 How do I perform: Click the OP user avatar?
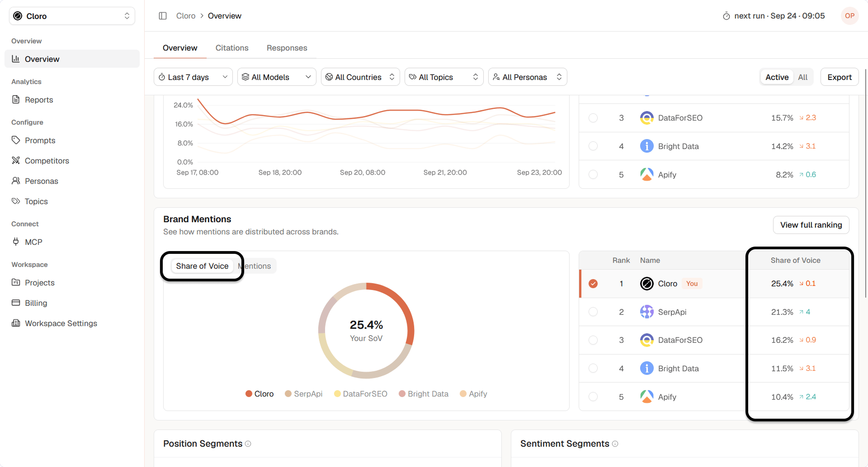pyautogui.click(x=849, y=16)
